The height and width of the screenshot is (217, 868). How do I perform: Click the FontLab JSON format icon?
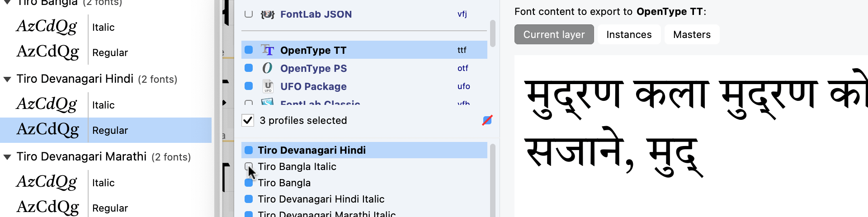click(268, 14)
